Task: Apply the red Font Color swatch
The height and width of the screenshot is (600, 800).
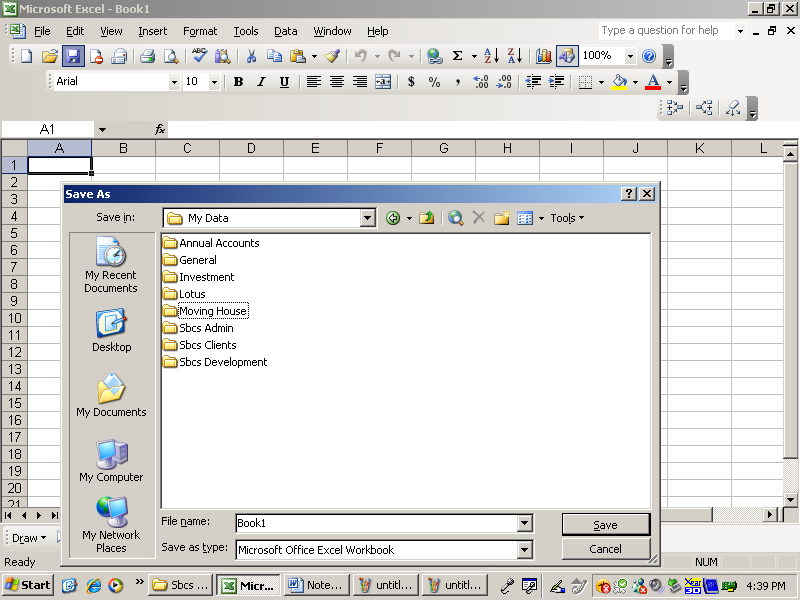Action: pyautogui.click(x=653, y=82)
